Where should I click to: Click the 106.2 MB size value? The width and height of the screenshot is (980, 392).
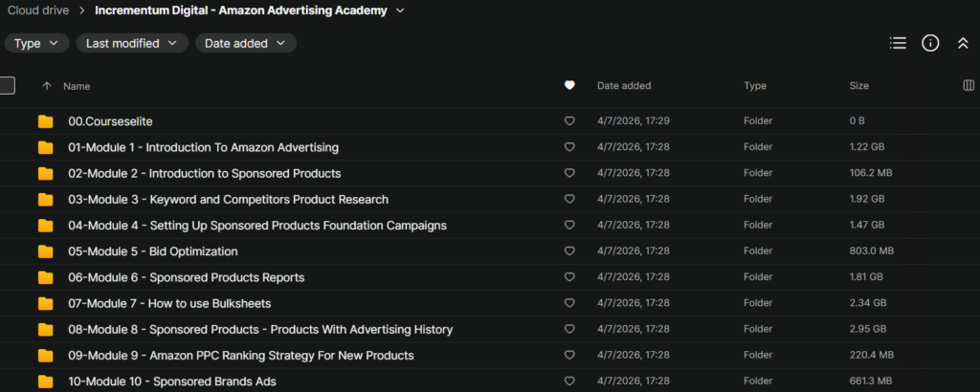870,173
